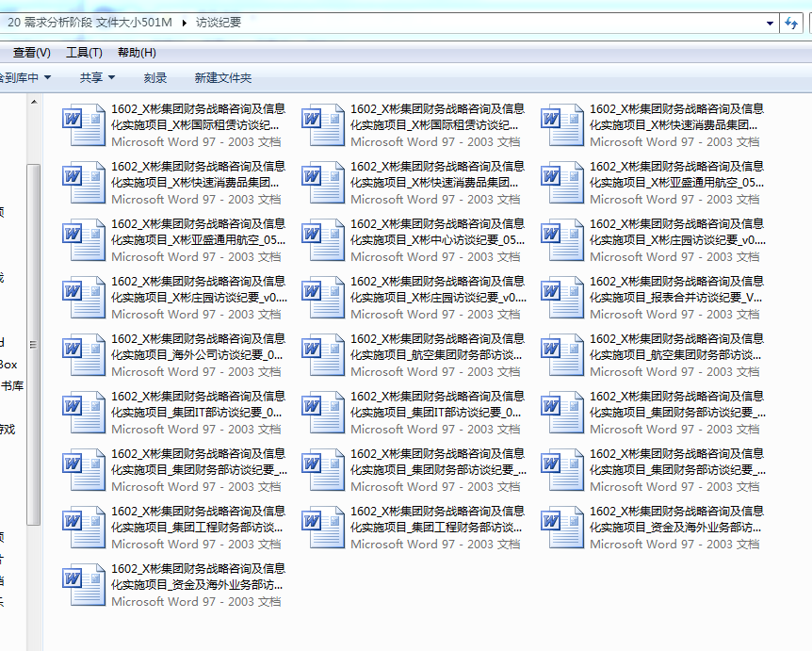The height and width of the screenshot is (651, 812).
Task: Go to the 20 需求分析阶段 文件大小501M breadcrumb
Action: [x=89, y=23]
